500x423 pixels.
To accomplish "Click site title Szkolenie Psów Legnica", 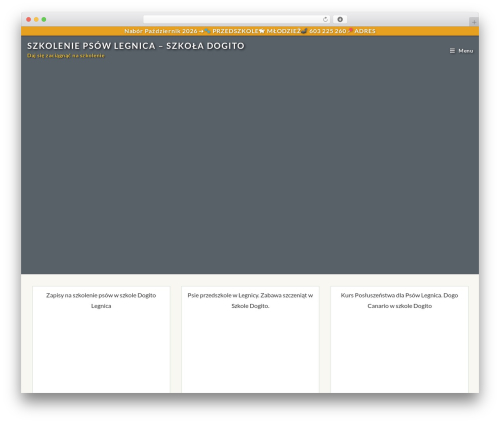I will tap(136, 46).
